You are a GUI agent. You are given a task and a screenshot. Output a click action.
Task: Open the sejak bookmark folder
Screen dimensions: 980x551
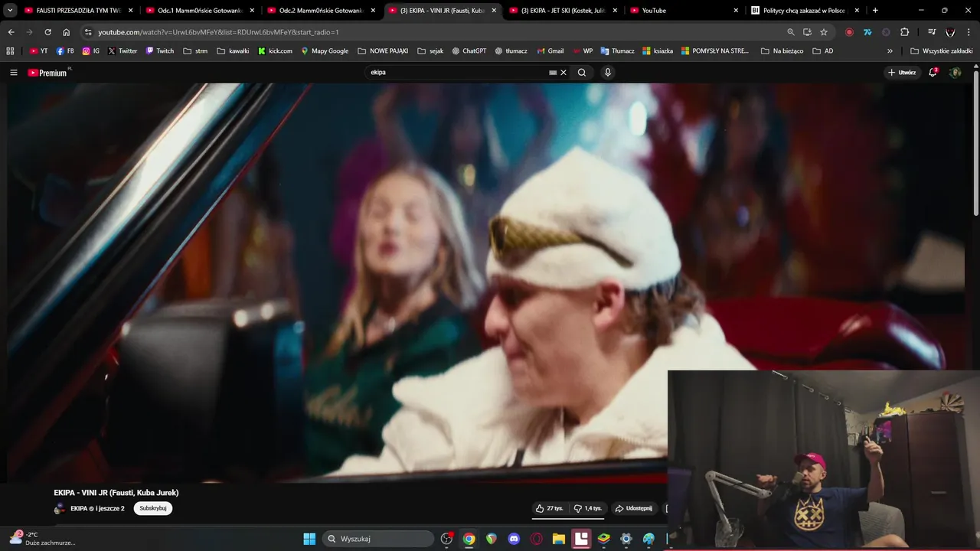[x=431, y=51]
